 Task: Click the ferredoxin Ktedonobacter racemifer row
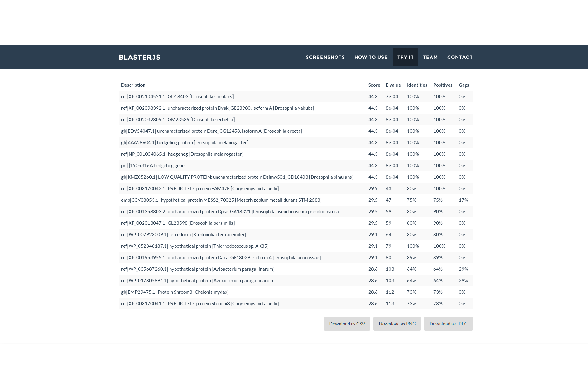click(184, 235)
